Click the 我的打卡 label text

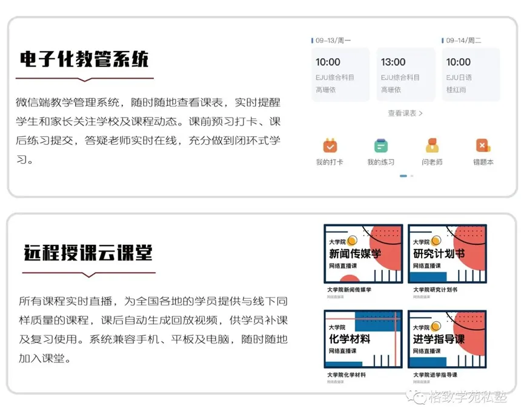coord(330,162)
